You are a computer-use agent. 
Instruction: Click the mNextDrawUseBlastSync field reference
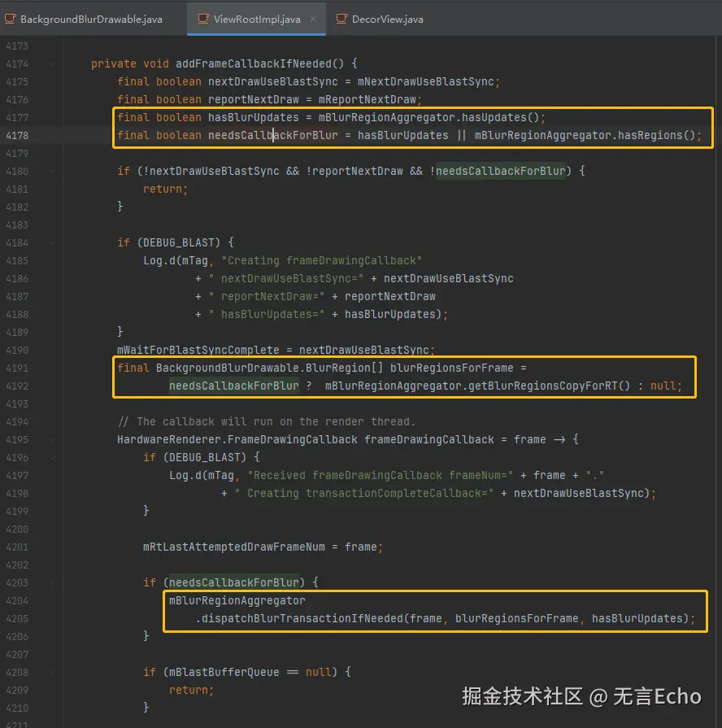[x=425, y=81]
